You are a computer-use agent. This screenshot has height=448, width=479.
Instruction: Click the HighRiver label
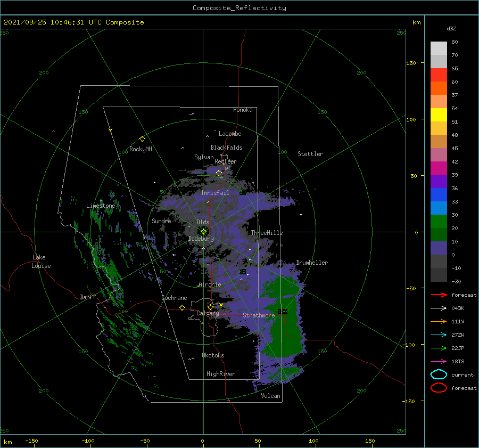tap(221, 374)
